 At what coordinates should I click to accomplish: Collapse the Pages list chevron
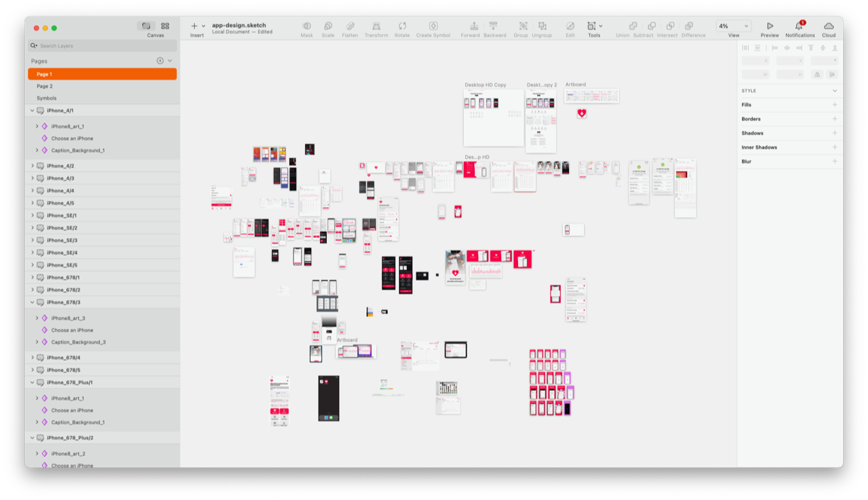click(170, 60)
